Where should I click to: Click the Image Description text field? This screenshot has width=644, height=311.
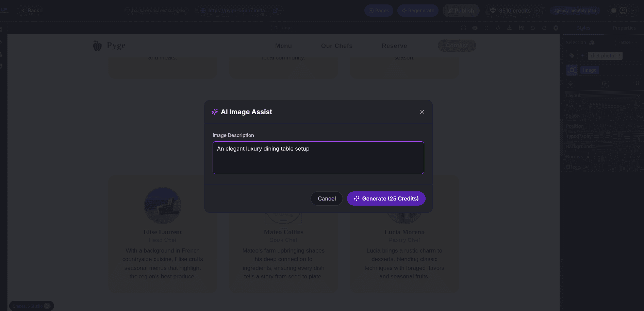[318, 158]
